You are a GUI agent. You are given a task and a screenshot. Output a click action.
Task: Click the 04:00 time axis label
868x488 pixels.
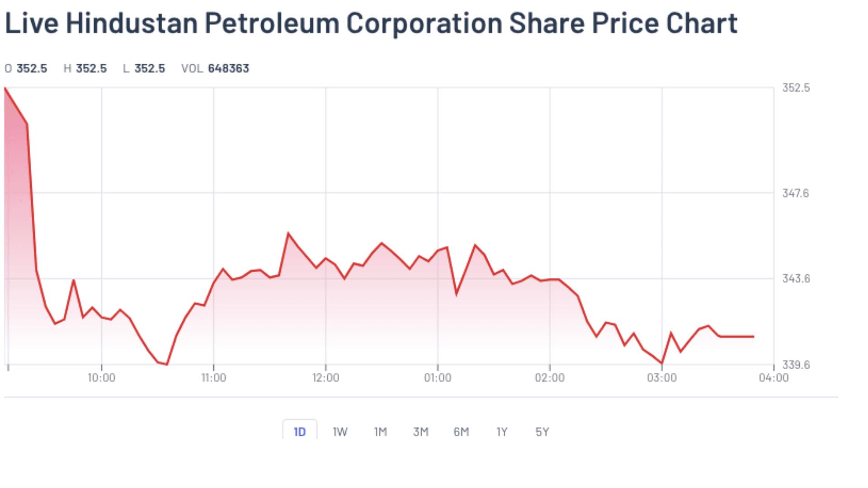coord(774,378)
